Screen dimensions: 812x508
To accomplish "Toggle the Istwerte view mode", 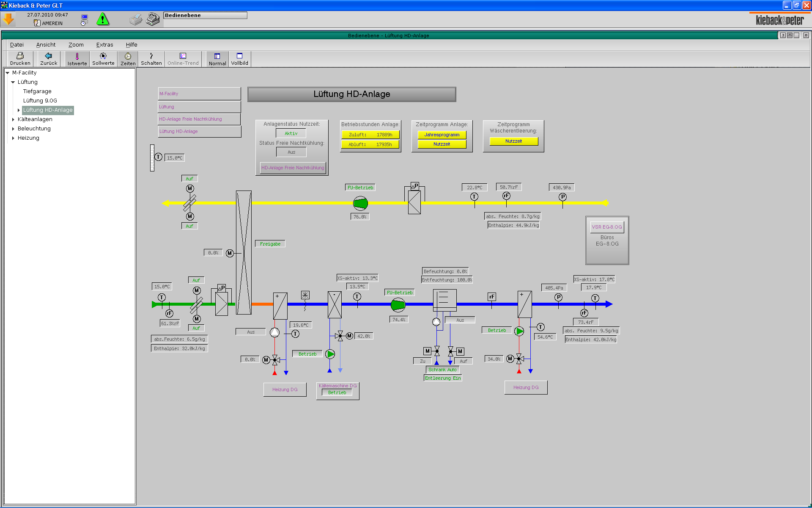I will [77, 59].
